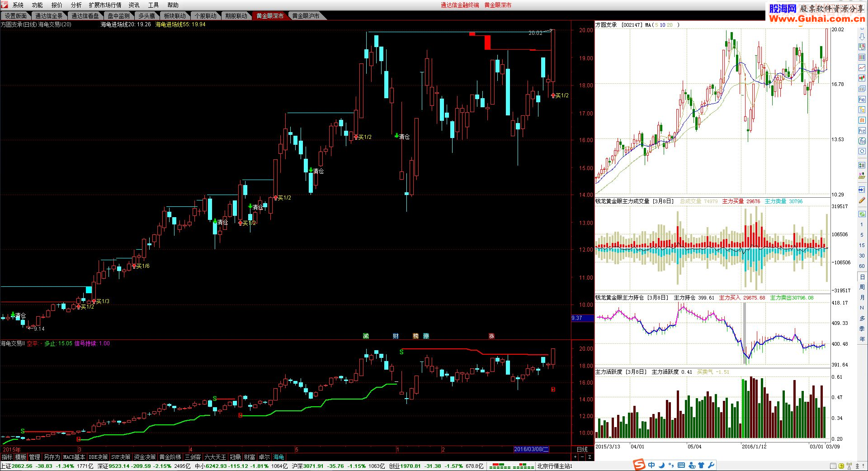Screen dimensions: 868x471
Task: Select the 月 monthly period button
Action: (x=862, y=298)
